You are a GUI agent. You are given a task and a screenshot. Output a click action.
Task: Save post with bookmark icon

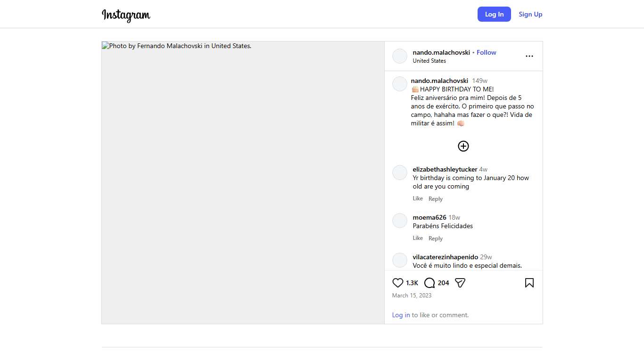529,283
